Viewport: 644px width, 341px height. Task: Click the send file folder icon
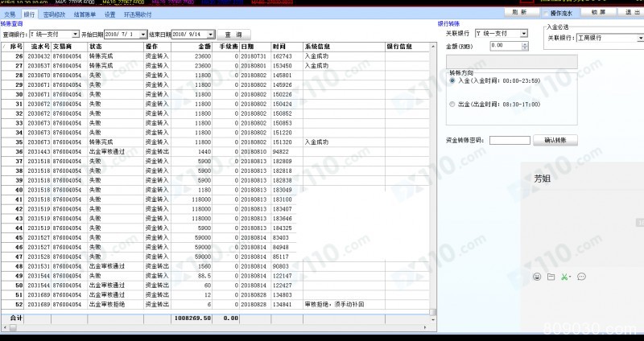click(x=551, y=277)
